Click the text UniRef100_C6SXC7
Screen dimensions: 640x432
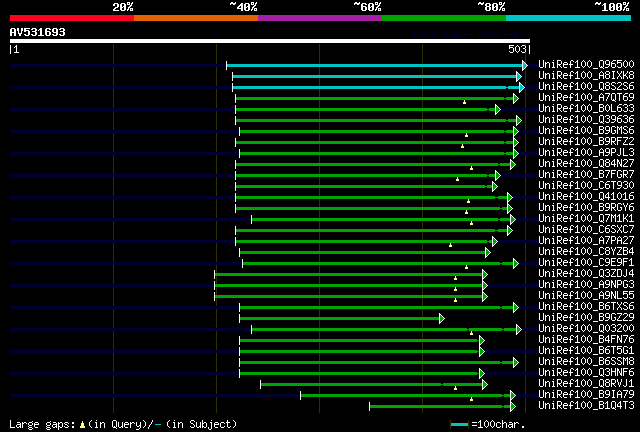[x=586, y=230]
